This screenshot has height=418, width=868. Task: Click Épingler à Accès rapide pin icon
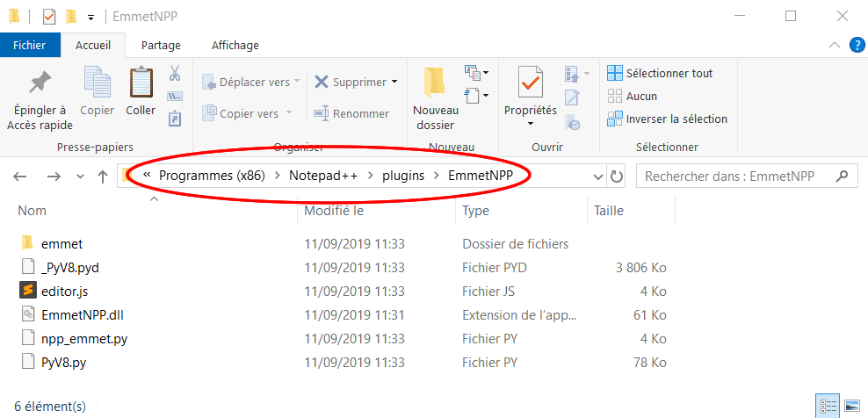[x=40, y=83]
